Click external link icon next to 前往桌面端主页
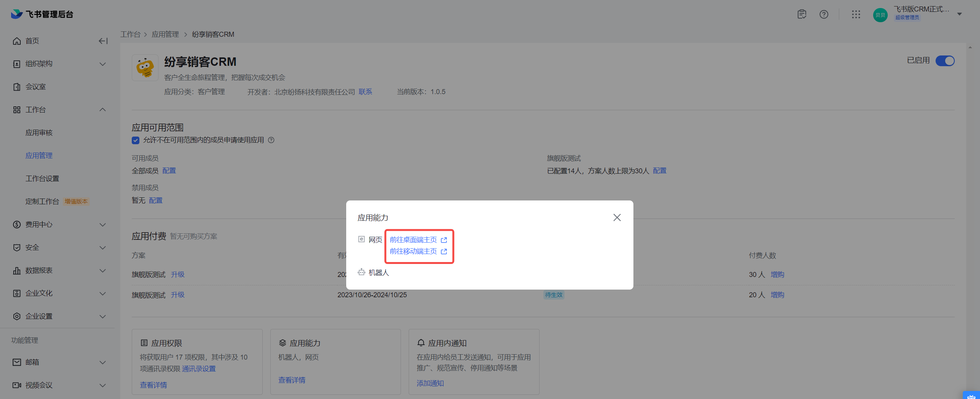The image size is (980, 399). 444,240
